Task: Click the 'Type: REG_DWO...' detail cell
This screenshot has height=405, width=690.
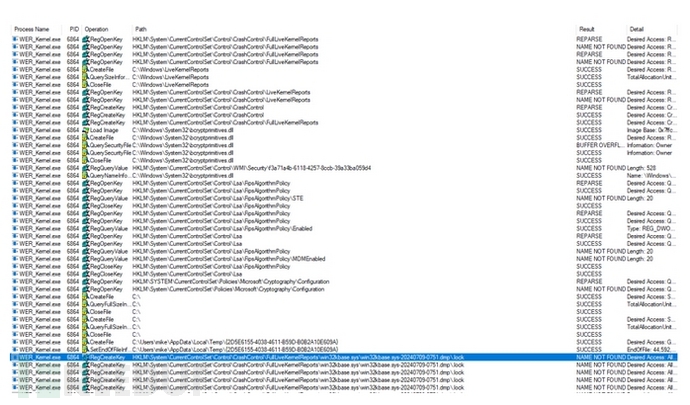Action: click(x=650, y=229)
